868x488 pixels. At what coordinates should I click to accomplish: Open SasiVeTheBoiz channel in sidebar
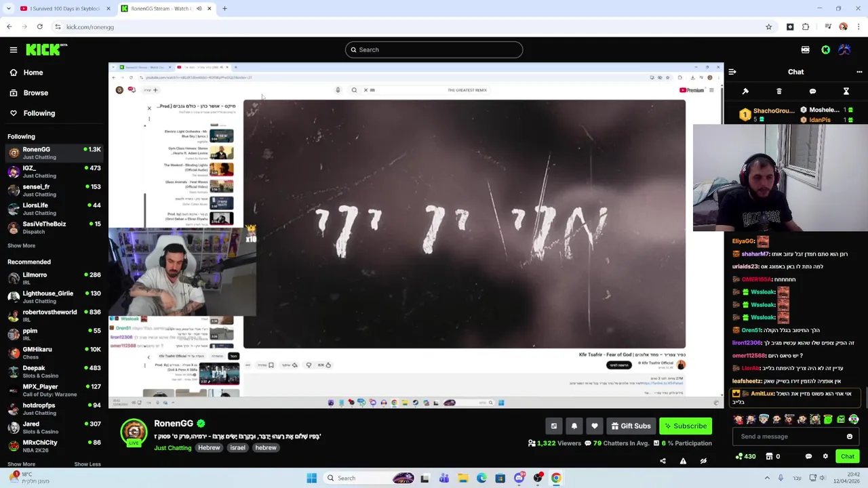point(54,228)
